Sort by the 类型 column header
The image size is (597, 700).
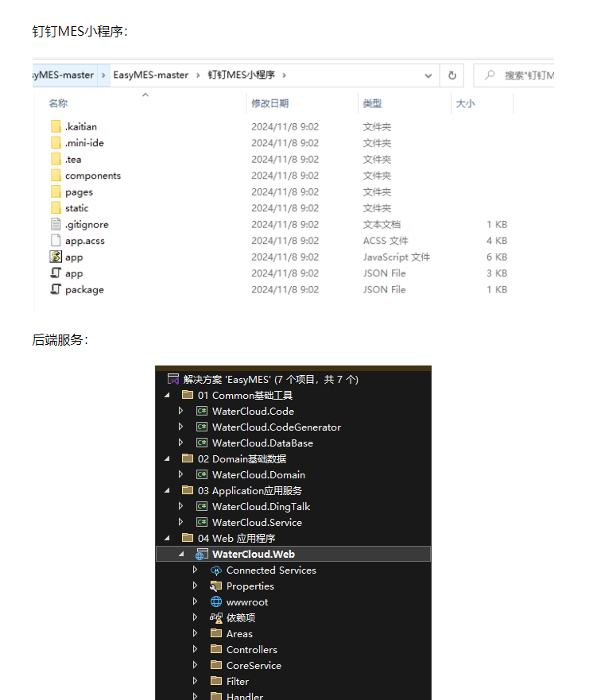coord(372,103)
